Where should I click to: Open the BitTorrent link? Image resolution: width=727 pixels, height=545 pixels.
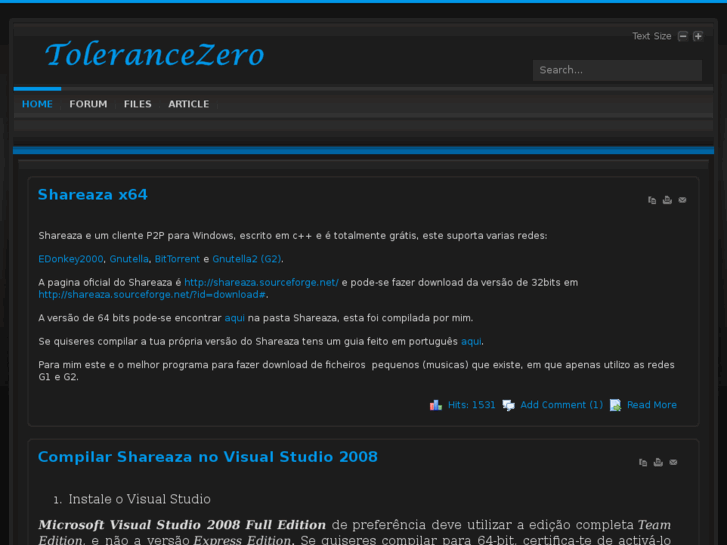[177, 259]
